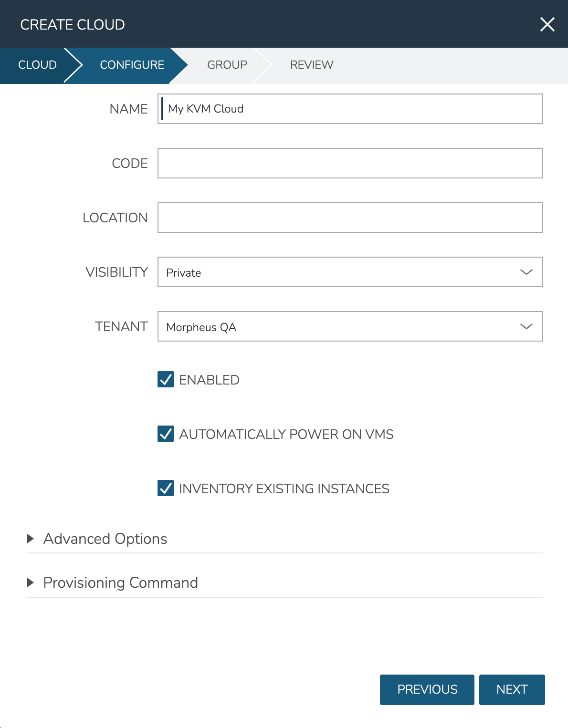The width and height of the screenshot is (568, 728).
Task: Click the Visibility dropdown chevron arrow
Action: 526,272
